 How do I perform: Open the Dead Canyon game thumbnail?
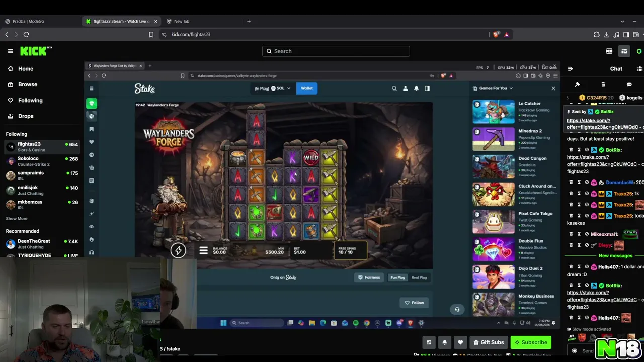point(494,166)
